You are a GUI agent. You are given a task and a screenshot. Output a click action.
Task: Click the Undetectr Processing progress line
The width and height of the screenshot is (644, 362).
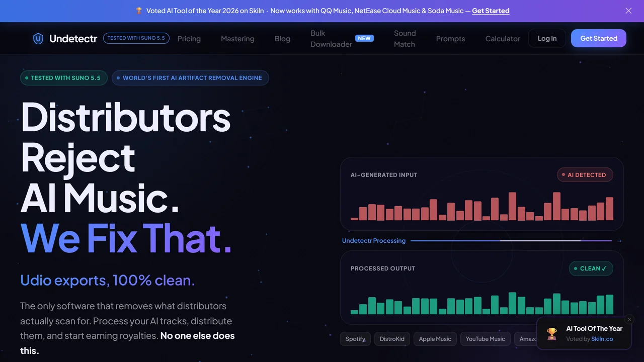(x=511, y=241)
